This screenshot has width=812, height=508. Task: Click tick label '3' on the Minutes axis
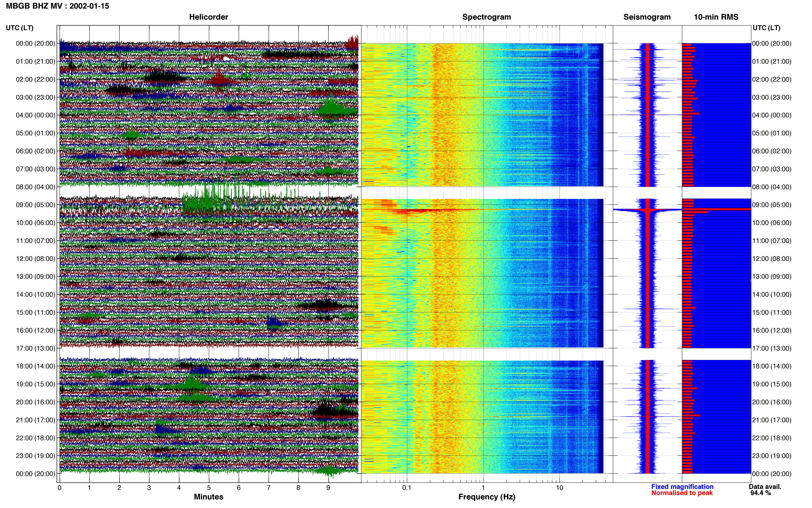coord(149,488)
